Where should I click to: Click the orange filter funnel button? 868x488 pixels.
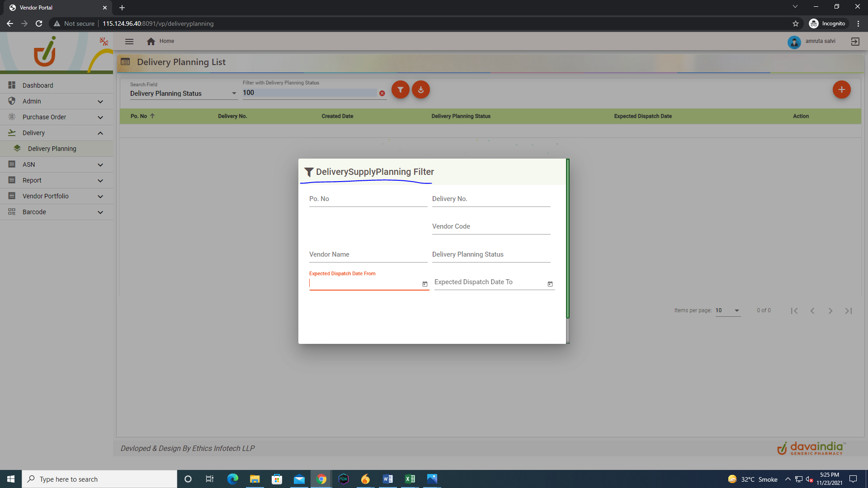pos(400,89)
